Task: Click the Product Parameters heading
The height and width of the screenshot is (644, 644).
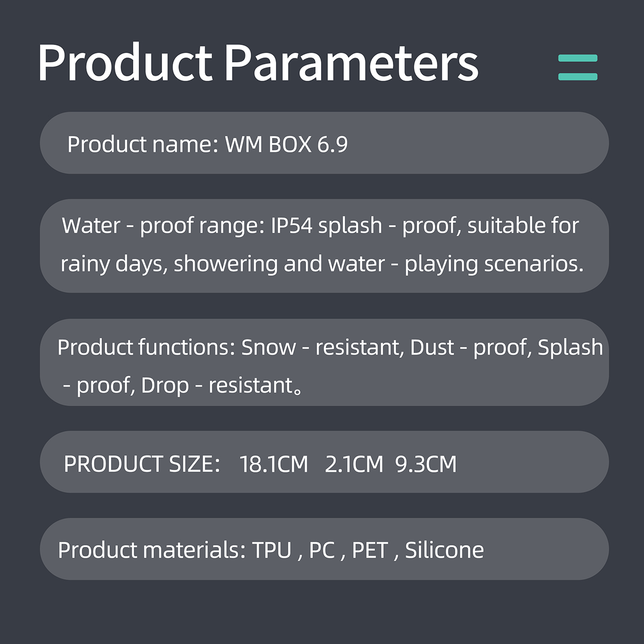Action: (258, 63)
